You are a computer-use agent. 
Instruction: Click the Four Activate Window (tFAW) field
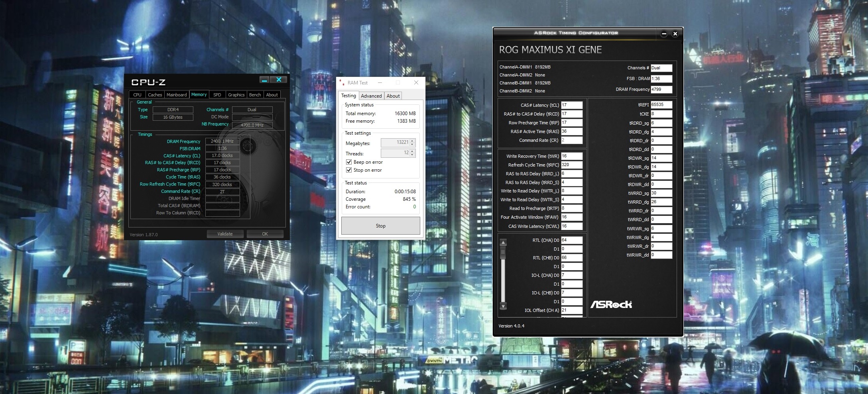(x=572, y=217)
